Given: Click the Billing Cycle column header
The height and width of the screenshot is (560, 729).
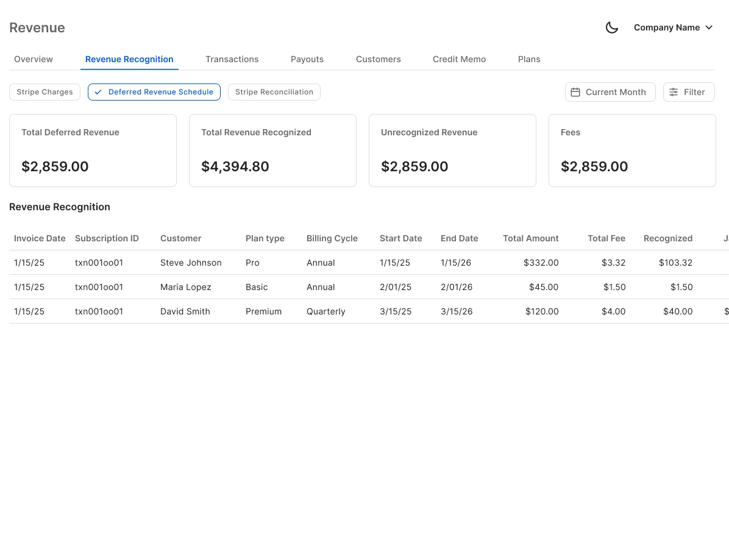Looking at the screenshot, I should [x=332, y=238].
